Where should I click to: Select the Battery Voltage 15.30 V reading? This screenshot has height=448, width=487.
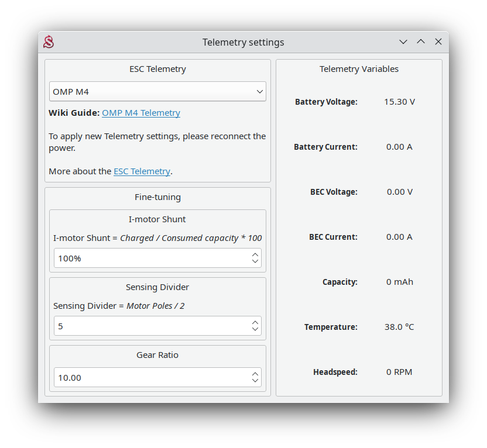[399, 102]
